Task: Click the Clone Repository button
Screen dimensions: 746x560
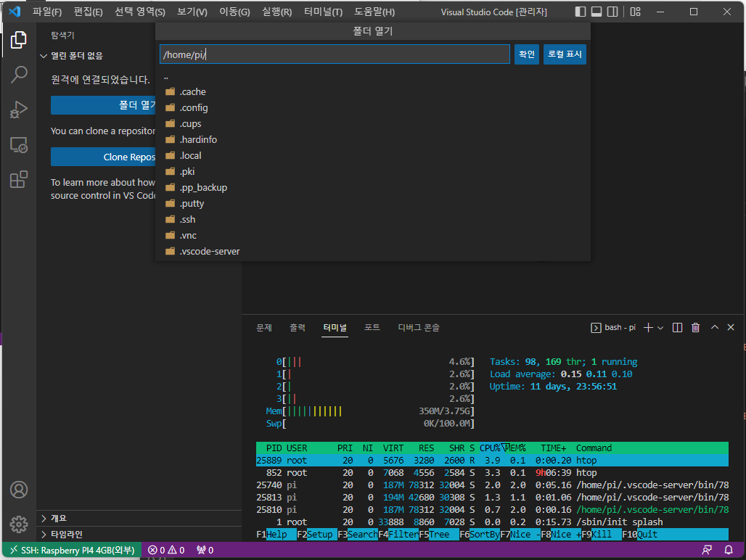Action: click(103, 157)
